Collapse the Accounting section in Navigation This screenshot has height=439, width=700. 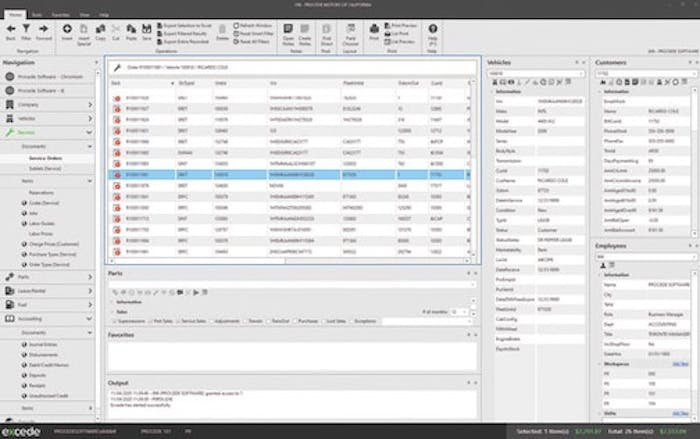point(89,319)
